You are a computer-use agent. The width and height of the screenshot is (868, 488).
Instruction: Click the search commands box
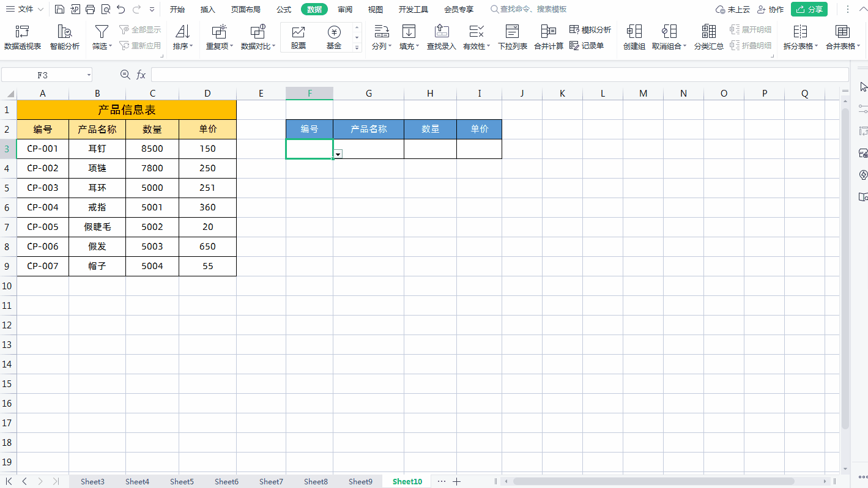529,9
